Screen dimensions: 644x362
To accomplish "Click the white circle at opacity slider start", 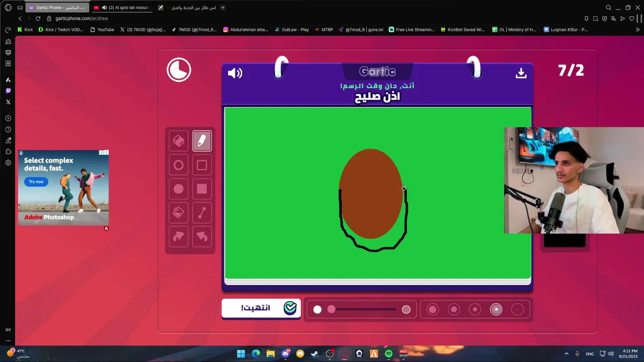I will [317, 310].
